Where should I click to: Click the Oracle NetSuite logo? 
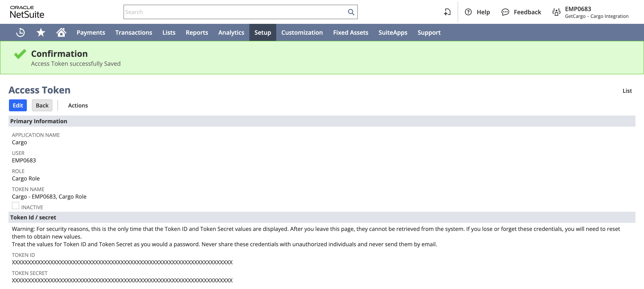click(x=27, y=12)
